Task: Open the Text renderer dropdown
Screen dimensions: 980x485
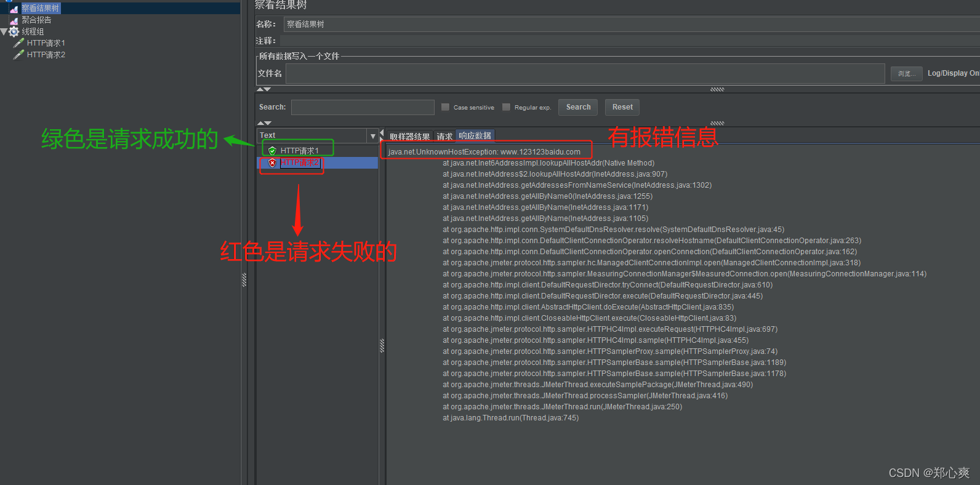Action: click(372, 135)
